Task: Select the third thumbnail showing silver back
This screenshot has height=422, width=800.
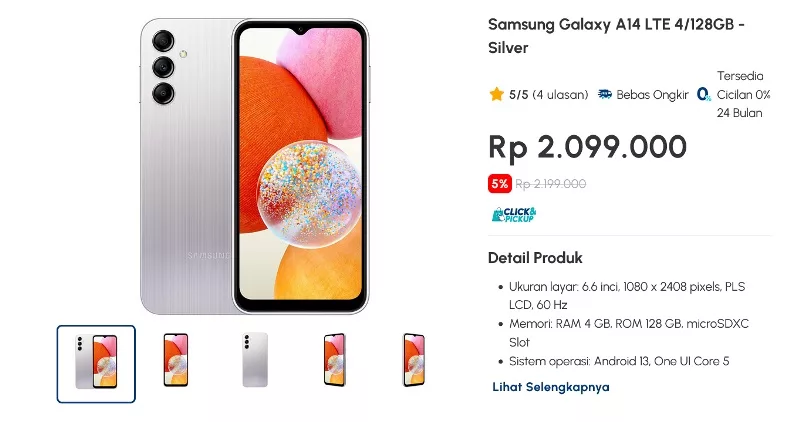Action: [255, 359]
